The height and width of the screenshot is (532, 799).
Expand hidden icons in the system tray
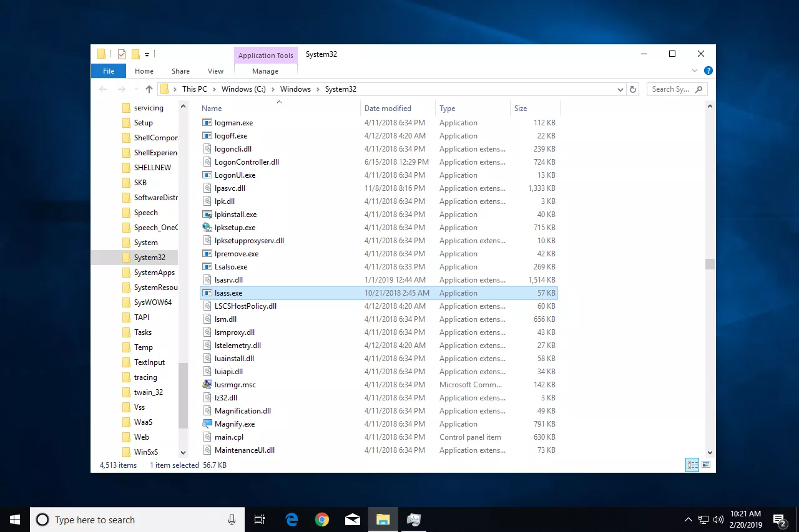click(689, 519)
